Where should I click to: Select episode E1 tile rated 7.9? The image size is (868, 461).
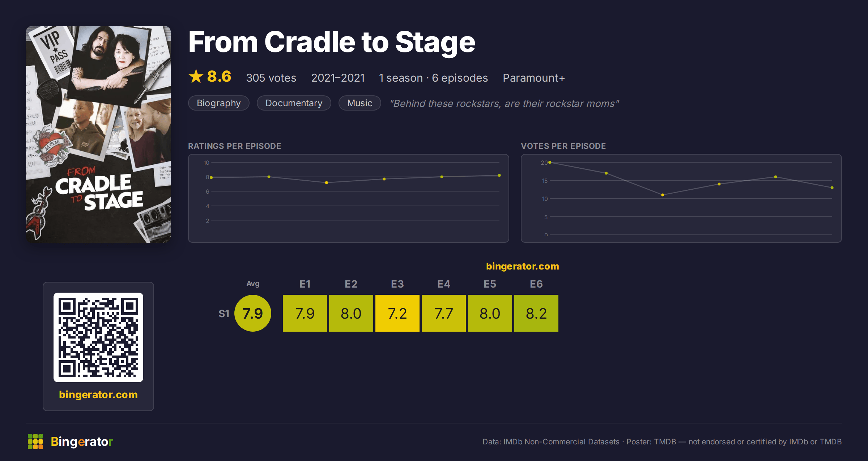click(305, 313)
